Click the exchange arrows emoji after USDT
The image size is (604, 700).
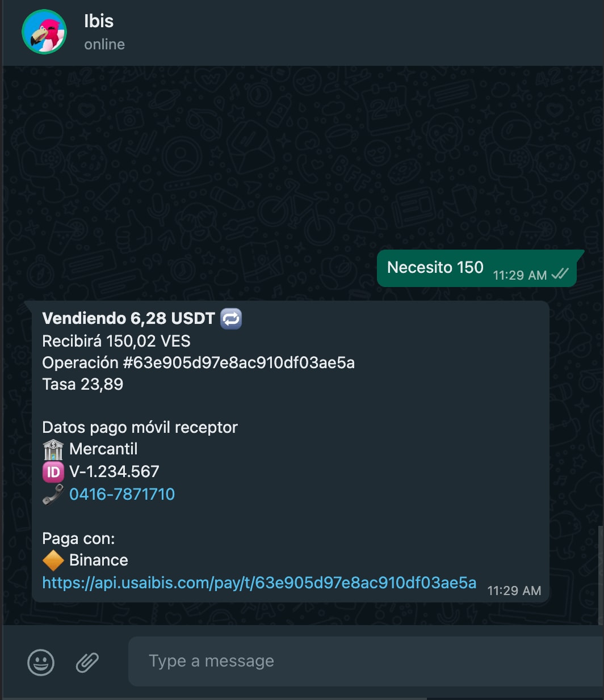(231, 318)
